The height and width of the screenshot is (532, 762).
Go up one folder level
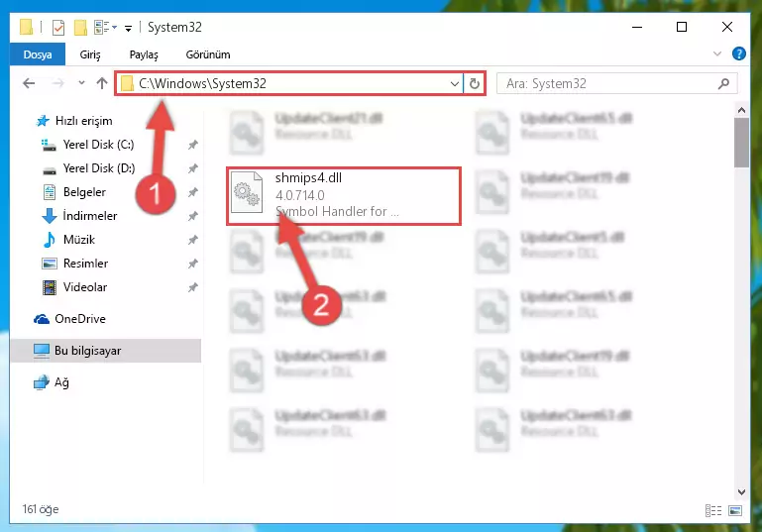tap(102, 83)
